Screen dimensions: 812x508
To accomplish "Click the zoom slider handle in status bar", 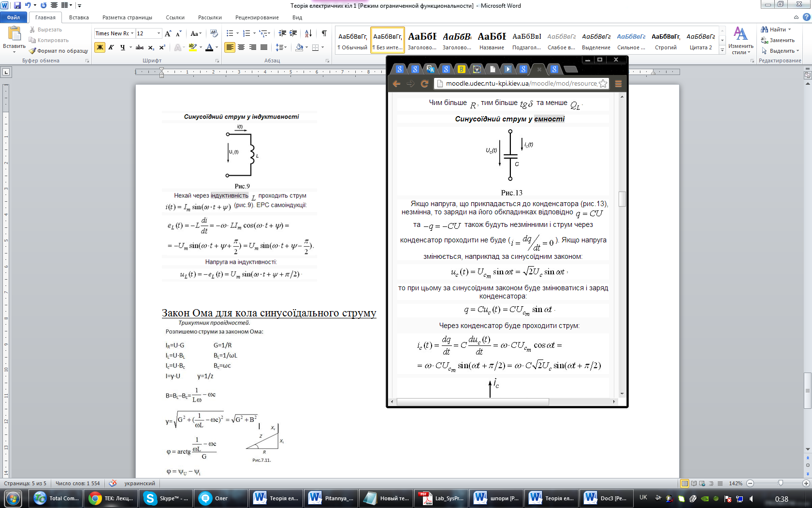I will (x=781, y=483).
